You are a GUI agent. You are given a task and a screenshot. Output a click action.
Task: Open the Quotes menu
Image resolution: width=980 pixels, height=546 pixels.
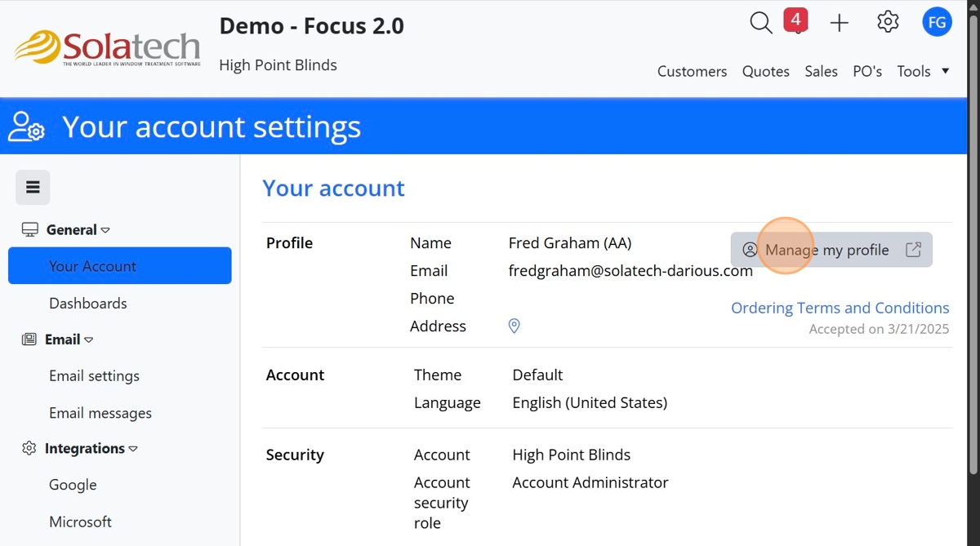tap(766, 71)
